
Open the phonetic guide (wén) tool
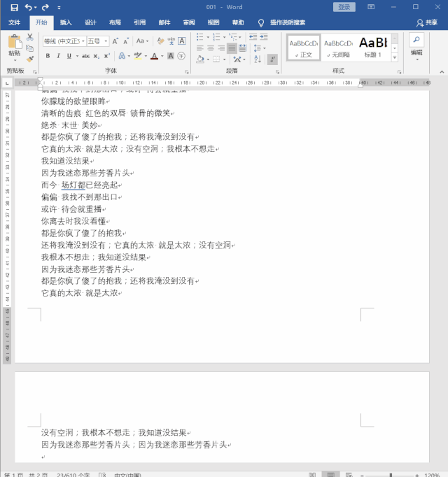tap(171, 41)
